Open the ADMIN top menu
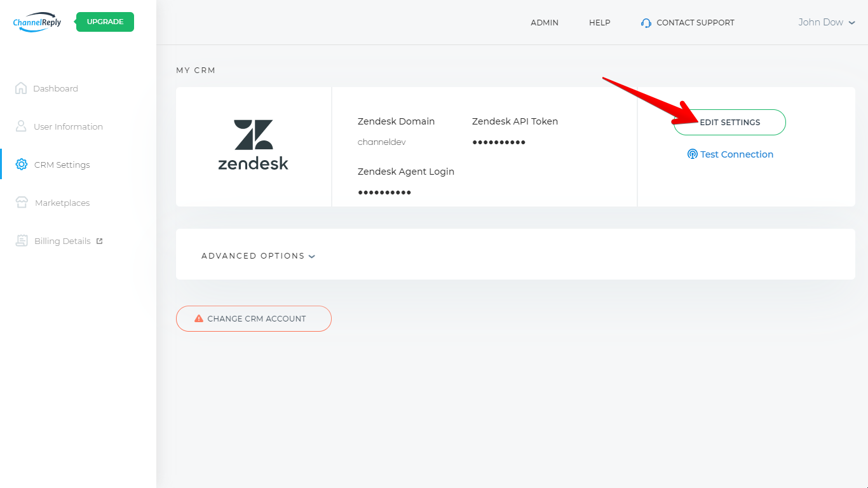Image resolution: width=868 pixels, height=488 pixels. [x=545, y=22]
